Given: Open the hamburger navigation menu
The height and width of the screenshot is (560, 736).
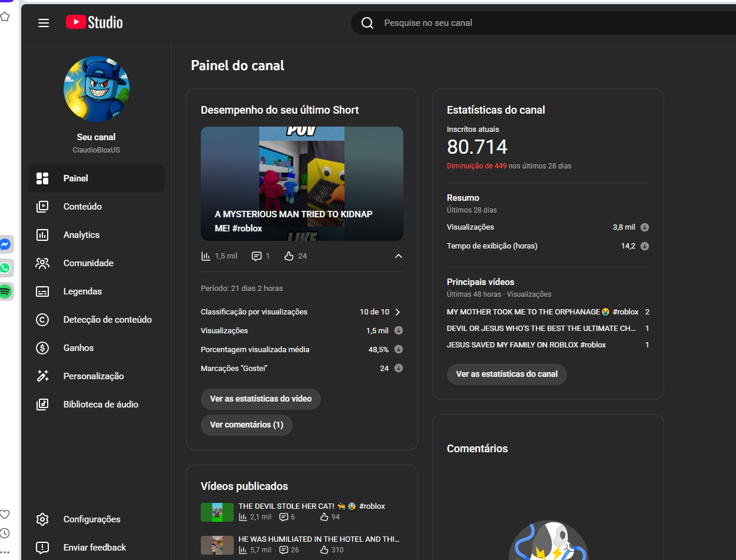Looking at the screenshot, I should [44, 23].
